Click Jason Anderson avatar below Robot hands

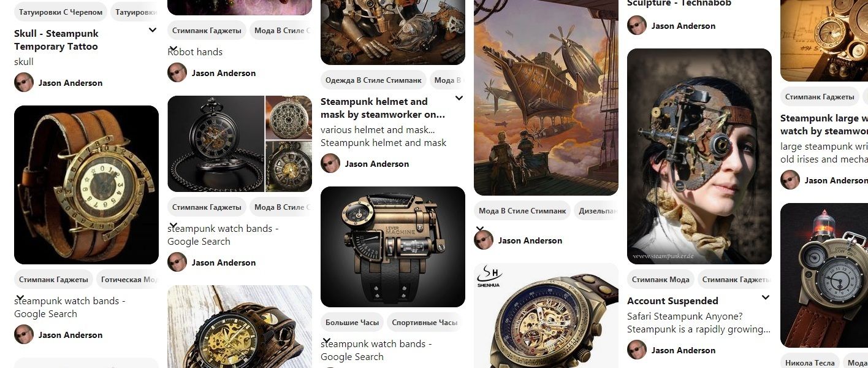177,72
